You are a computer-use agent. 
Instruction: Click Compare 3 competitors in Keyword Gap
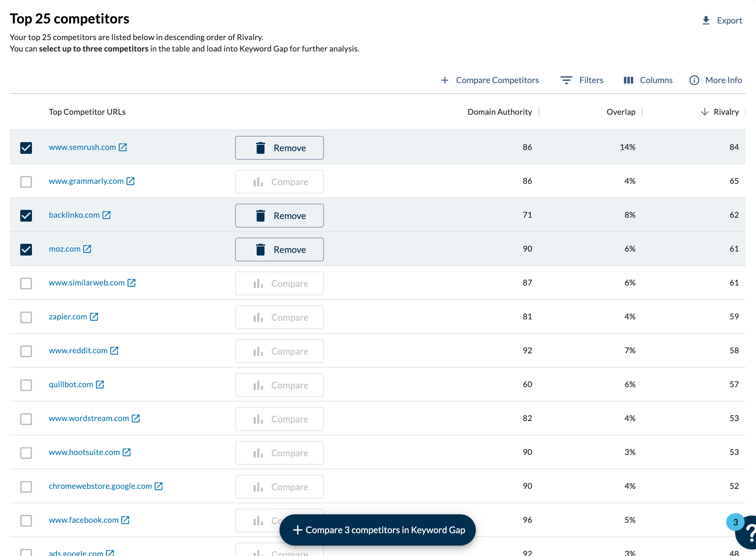coord(377,530)
